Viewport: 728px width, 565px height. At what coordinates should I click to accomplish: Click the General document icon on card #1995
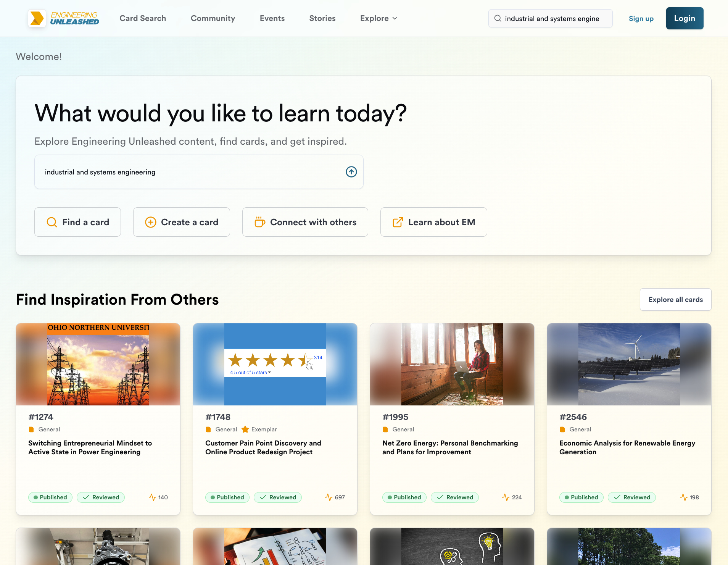pos(385,429)
